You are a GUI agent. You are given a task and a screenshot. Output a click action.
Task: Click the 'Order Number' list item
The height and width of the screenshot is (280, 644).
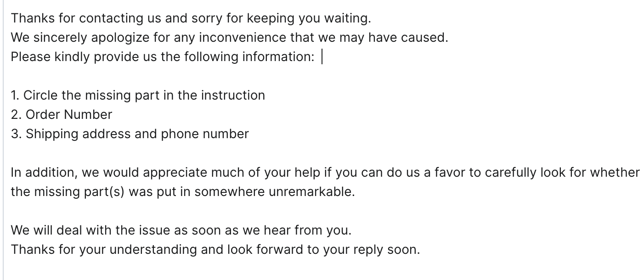point(68,115)
